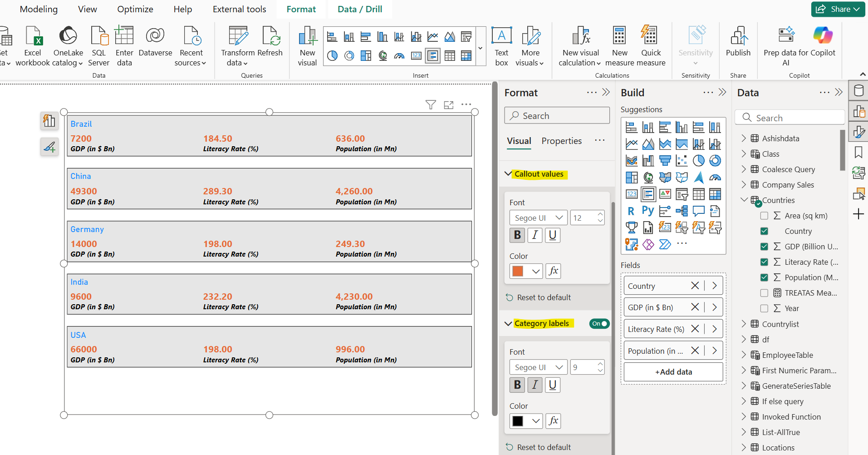The width and height of the screenshot is (868, 455).
Task: Apply bold to Callout values font
Action: [x=517, y=235]
